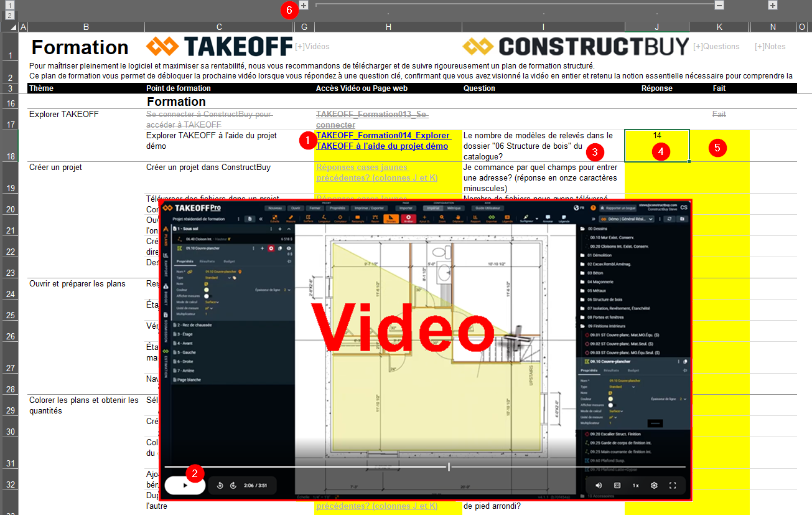Collapse the 1 - Sous sol page chevron

pyautogui.click(x=289, y=229)
